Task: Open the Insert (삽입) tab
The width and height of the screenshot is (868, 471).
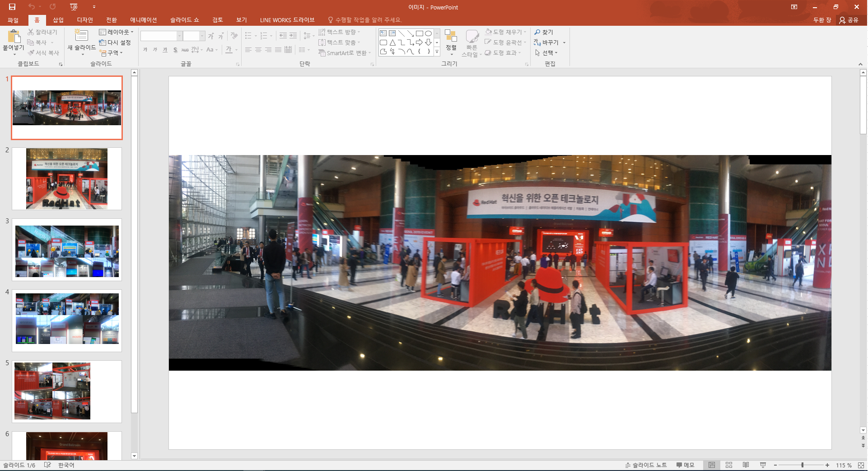Action: click(x=58, y=20)
